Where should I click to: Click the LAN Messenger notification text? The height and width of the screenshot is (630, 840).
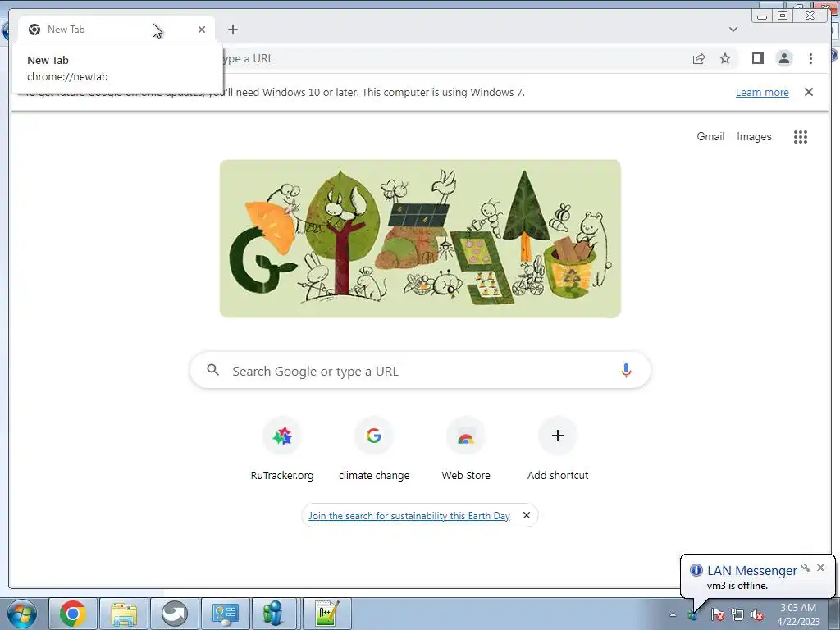737,586
